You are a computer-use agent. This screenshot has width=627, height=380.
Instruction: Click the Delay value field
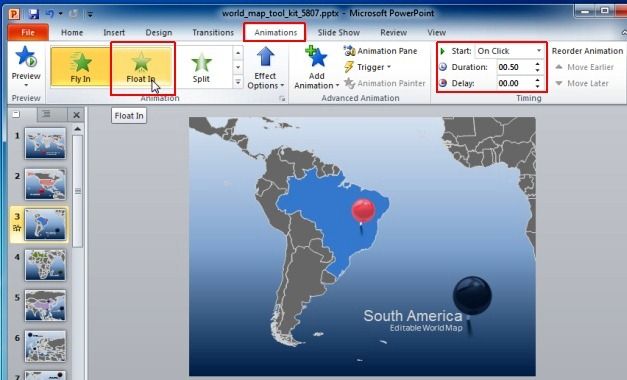(515, 83)
